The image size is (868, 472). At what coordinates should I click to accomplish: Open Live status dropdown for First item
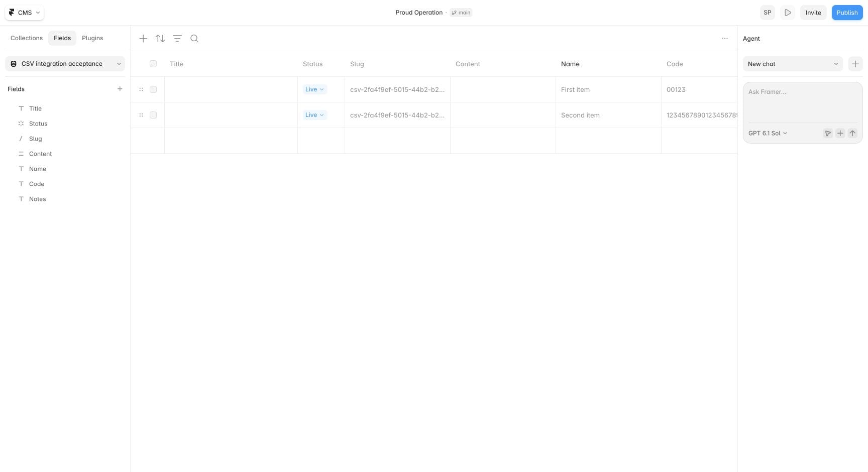coord(315,89)
